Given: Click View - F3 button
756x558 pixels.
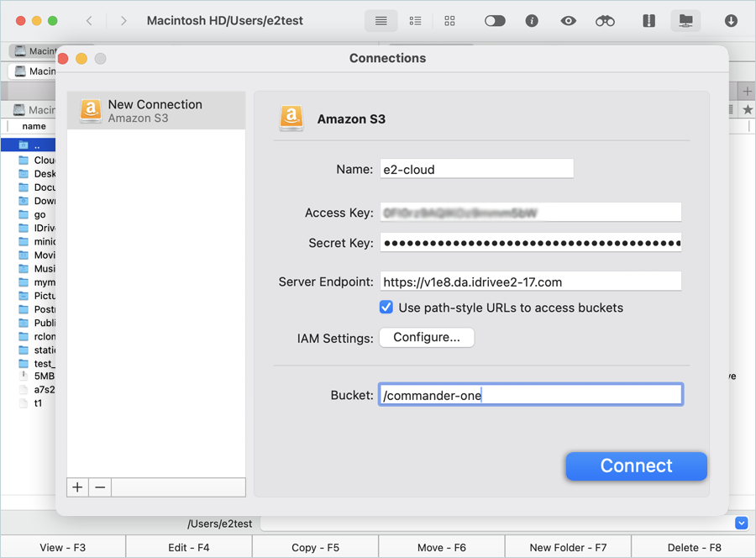Looking at the screenshot, I should [63, 547].
